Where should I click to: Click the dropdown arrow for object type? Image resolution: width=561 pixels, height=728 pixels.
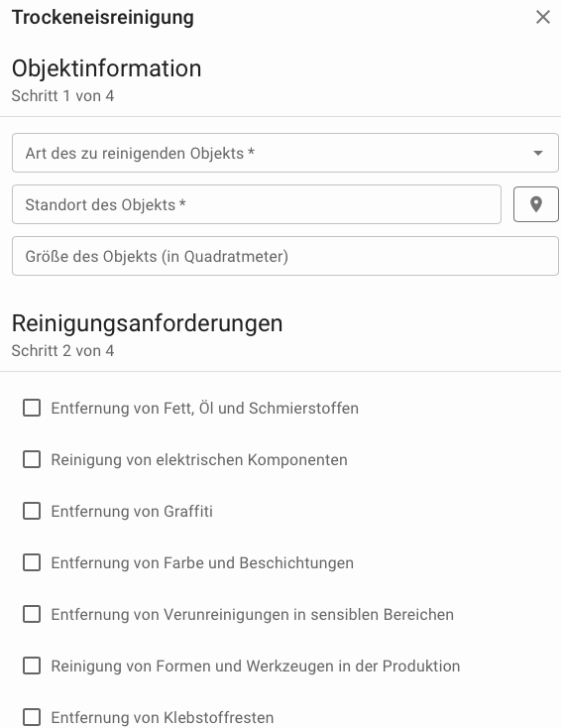pyautogui.click(x=538, y=153)
